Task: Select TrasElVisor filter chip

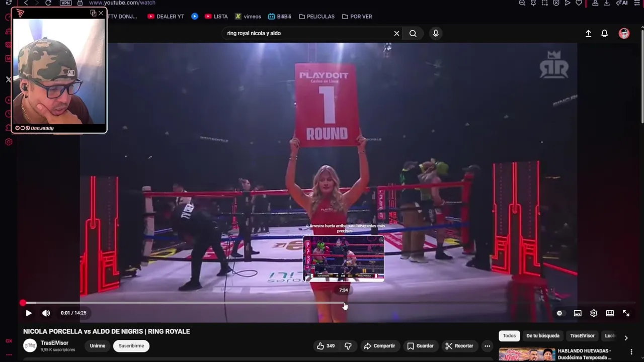Action: tap(582, 336)
